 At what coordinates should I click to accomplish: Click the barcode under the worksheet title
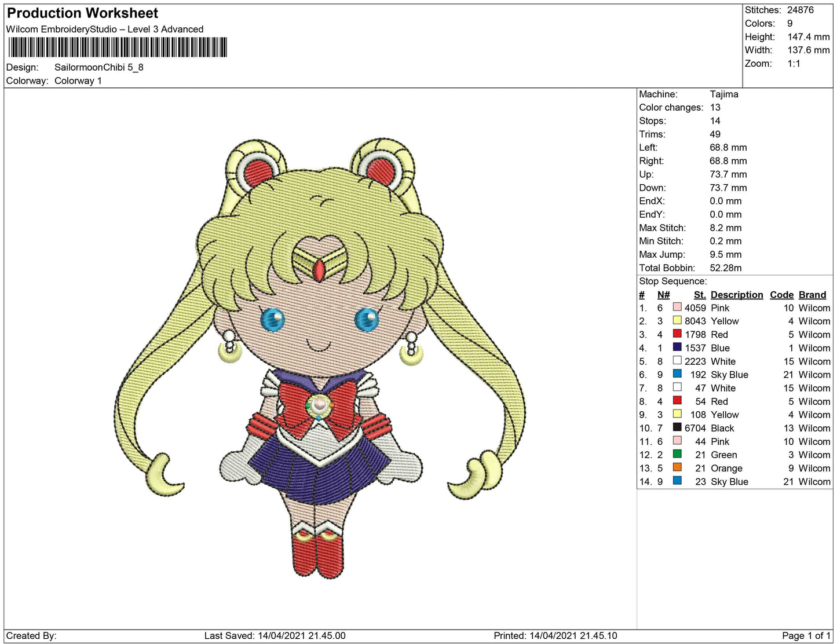pos(116,47)
